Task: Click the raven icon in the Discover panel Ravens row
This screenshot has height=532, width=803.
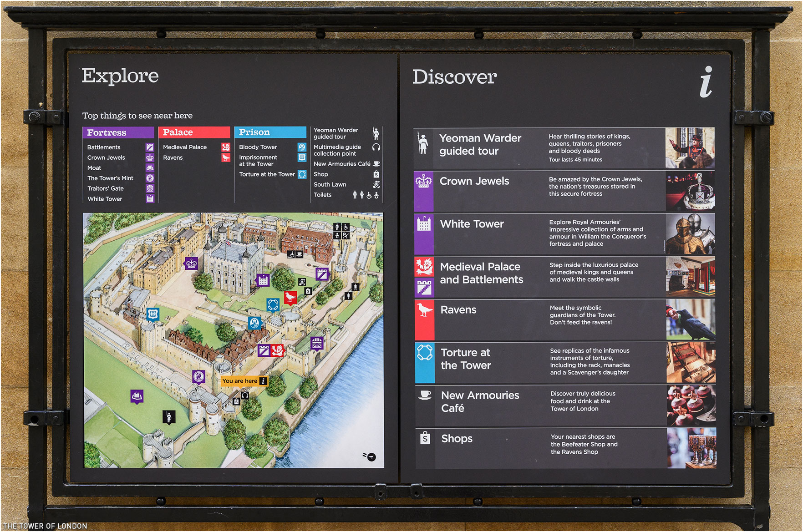Action: (x=424, y=309)
